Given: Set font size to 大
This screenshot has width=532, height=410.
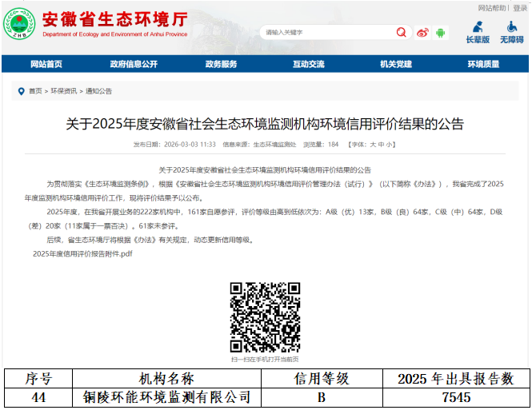Looking at the screenshot, I should pyautogui.click(x=373, y=145).
